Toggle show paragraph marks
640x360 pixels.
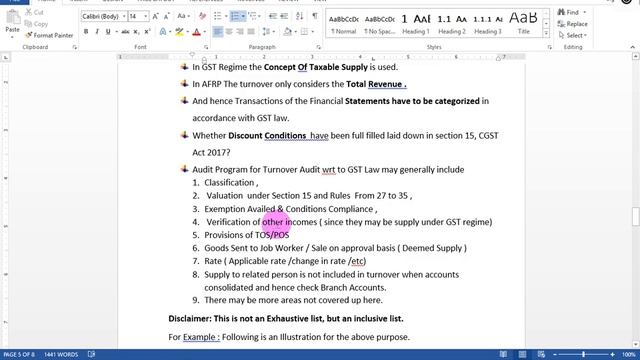tap(315, 16)
